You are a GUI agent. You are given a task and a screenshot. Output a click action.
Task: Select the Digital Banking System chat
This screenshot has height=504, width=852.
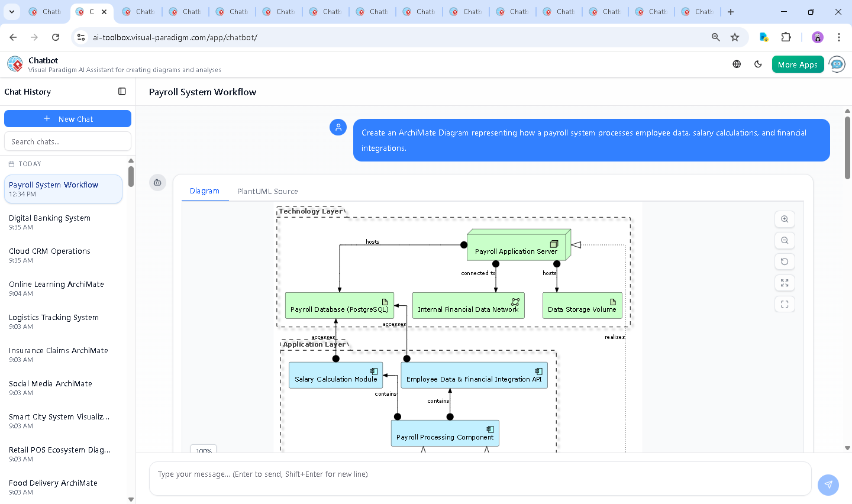(x=49, y=218)
